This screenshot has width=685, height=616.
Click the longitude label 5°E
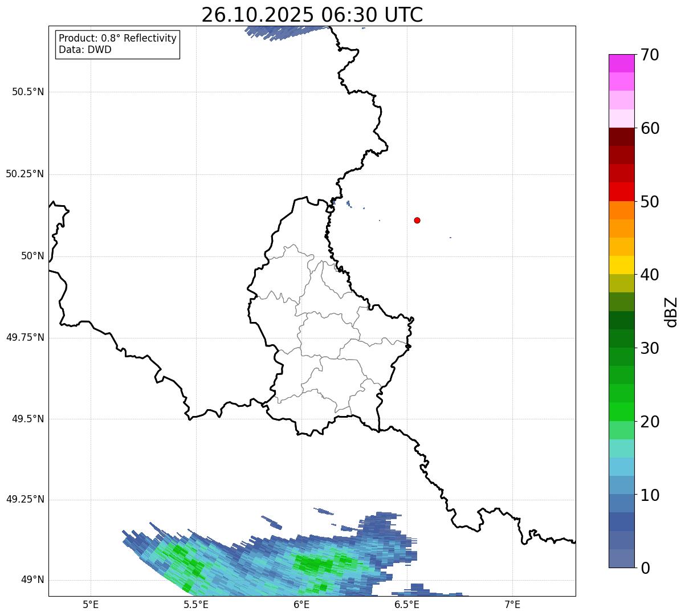[91, 604]
